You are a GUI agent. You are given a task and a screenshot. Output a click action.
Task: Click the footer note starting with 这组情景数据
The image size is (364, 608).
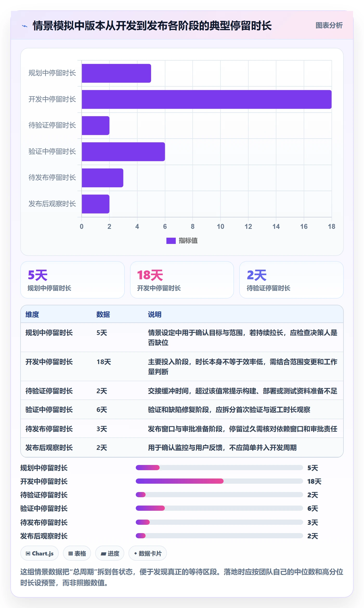tap(182, 577)
